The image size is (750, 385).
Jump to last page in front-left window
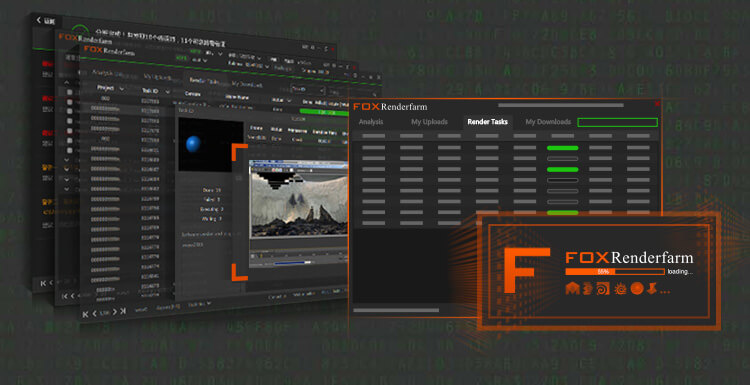[123, 311]
